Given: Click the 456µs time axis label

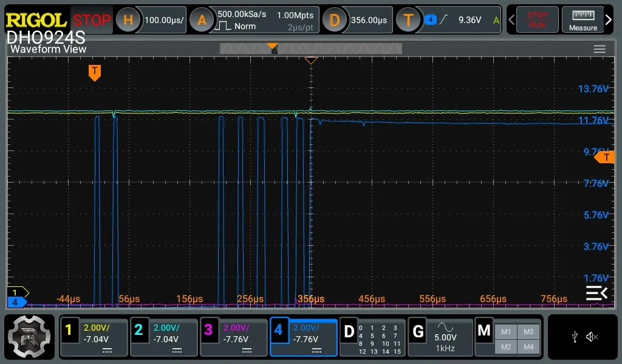Looking at the screenshot, I should (x=372, y=299).
